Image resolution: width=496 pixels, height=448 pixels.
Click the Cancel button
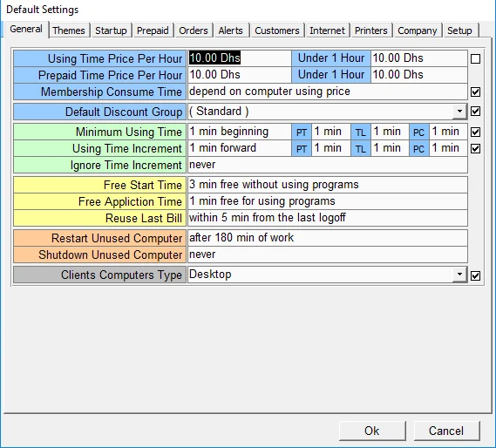(x=446, y=431)
